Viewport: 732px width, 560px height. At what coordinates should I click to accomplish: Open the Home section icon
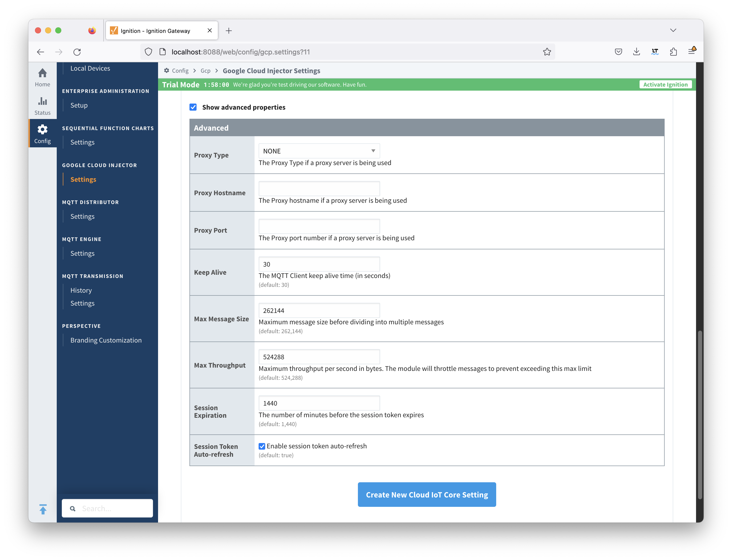[x=42, y=73]
